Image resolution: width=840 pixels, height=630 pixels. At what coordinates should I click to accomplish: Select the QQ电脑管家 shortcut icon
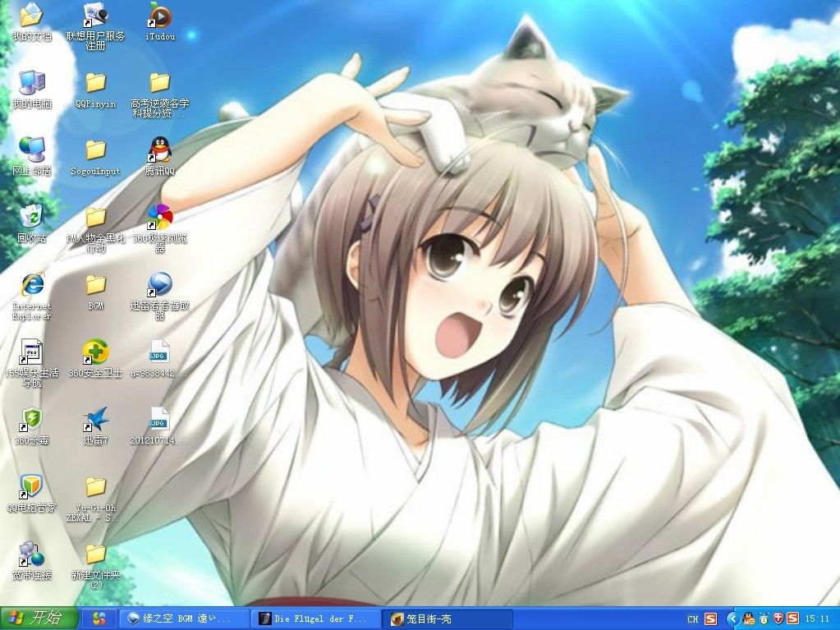coord(31,494)
